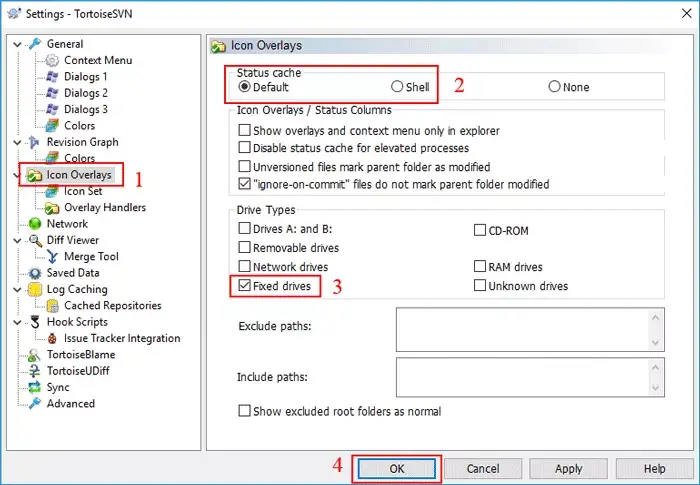Toggle Show excluded root folders as normal

pyautogui.click(x=244, y=411)
